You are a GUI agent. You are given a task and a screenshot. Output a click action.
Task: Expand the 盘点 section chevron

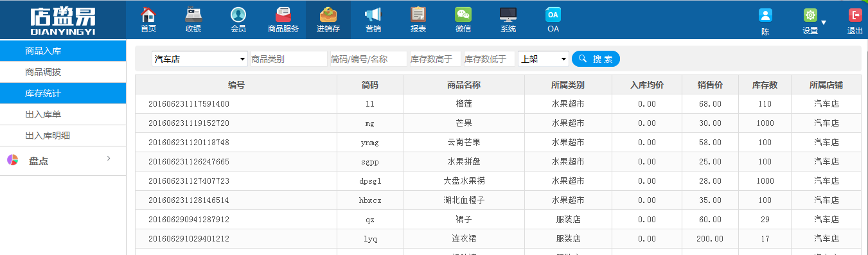[x=109, y=158]
